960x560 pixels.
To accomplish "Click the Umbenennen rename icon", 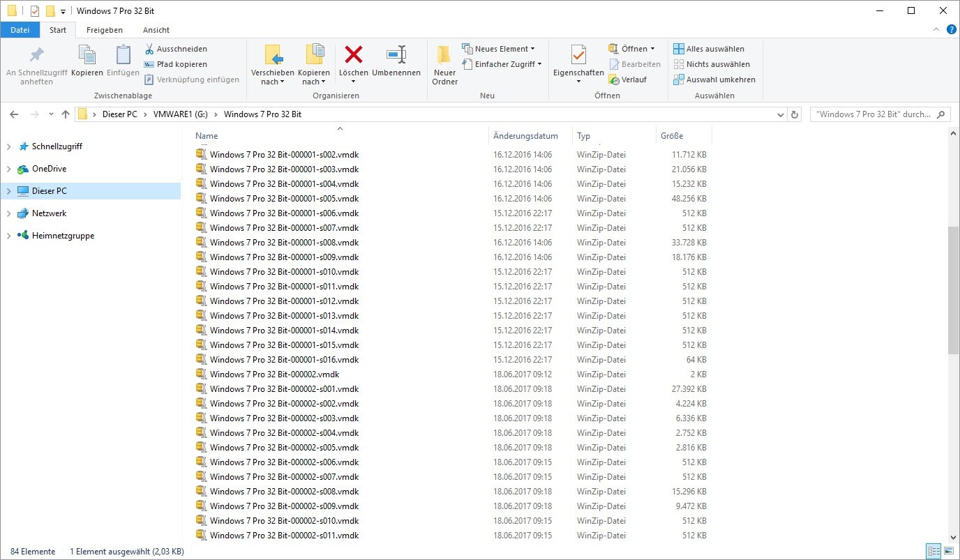I will (x=396, y=55).
